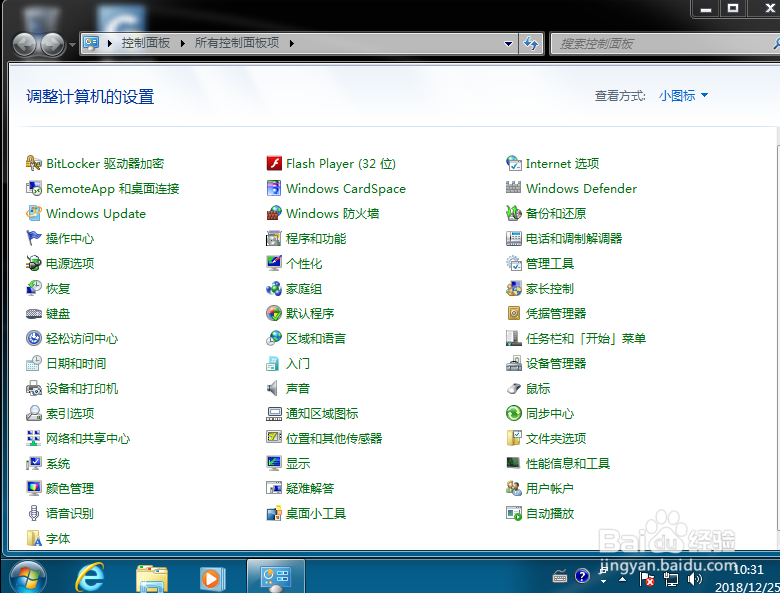Click the volume tray icon

[x=694, y=579]
